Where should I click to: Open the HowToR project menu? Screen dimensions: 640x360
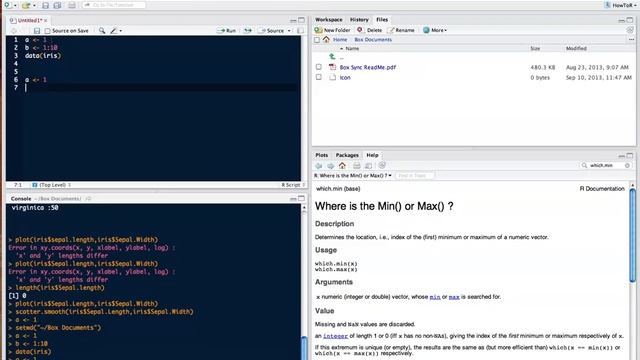coord(621,5)
